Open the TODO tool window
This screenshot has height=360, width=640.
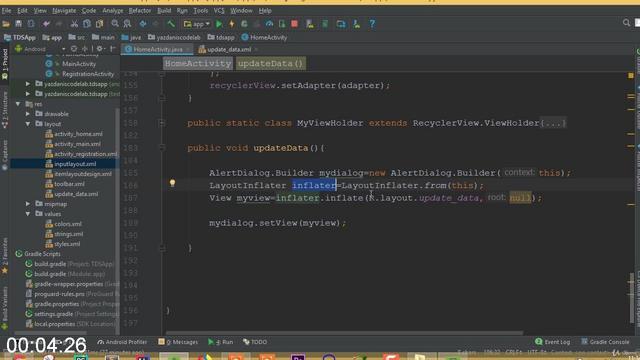point(255,342)
